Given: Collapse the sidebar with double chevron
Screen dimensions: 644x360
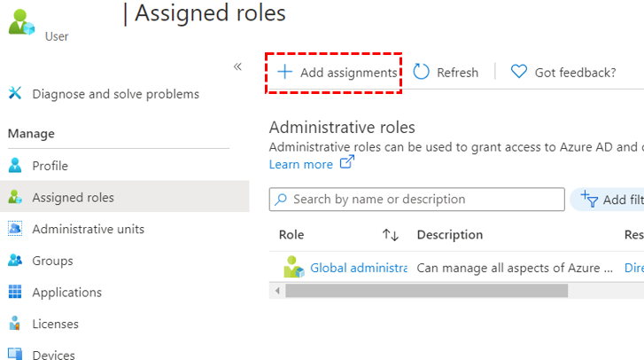Looking at the screenshot, I should click(x=237, y=67).
